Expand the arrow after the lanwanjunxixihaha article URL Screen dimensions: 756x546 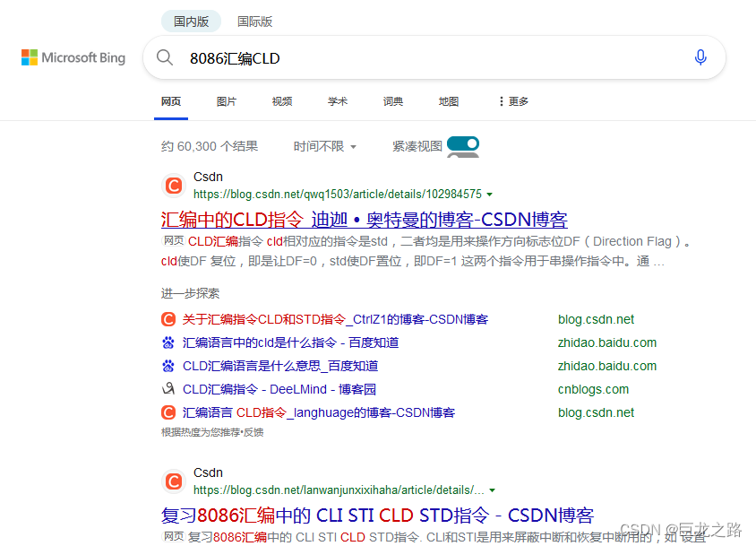493,490
